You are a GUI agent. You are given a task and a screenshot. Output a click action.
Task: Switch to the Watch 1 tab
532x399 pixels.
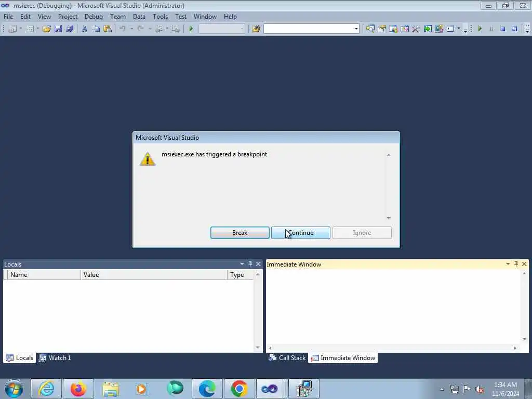[x=55, y=357]
